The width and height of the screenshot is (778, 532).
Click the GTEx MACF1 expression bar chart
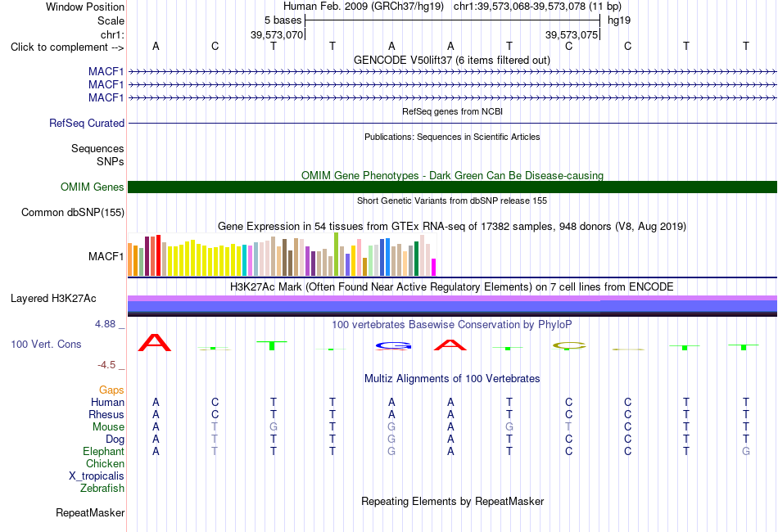[x=282, y=255]
